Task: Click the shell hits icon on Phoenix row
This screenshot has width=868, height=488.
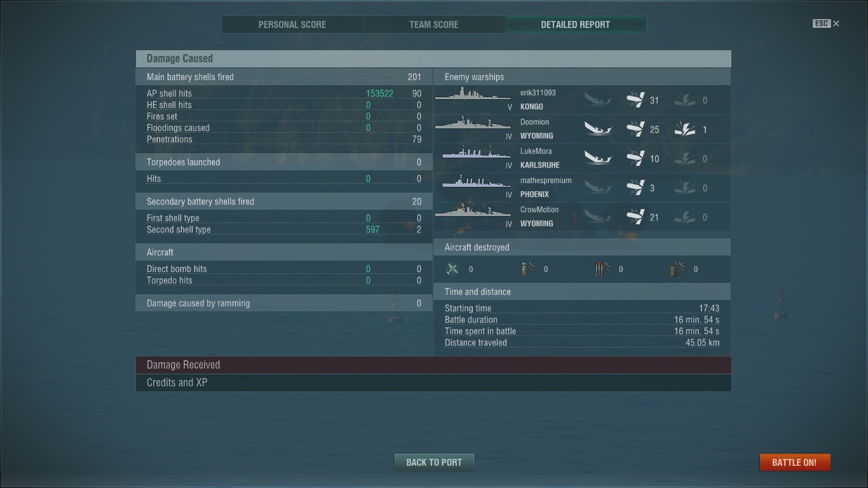Action: pos(635,187)
